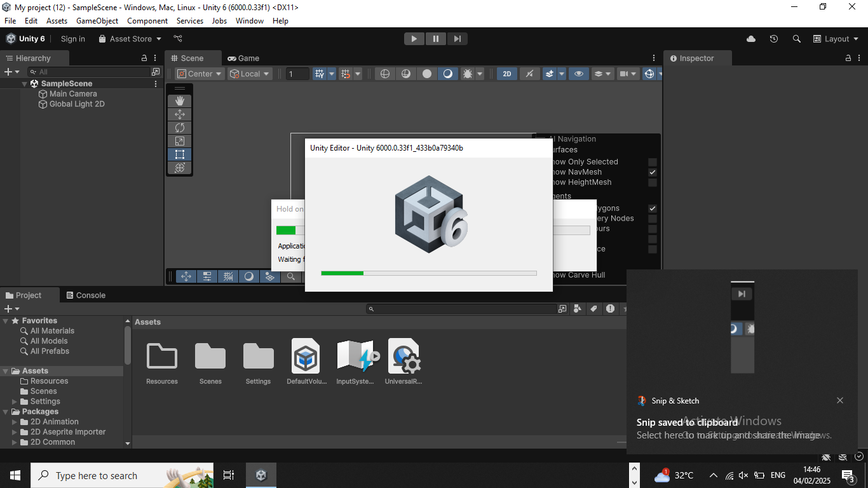Open the GameObject menu
The height and width of the screenshot is (488, 868).
click(97, 21)
